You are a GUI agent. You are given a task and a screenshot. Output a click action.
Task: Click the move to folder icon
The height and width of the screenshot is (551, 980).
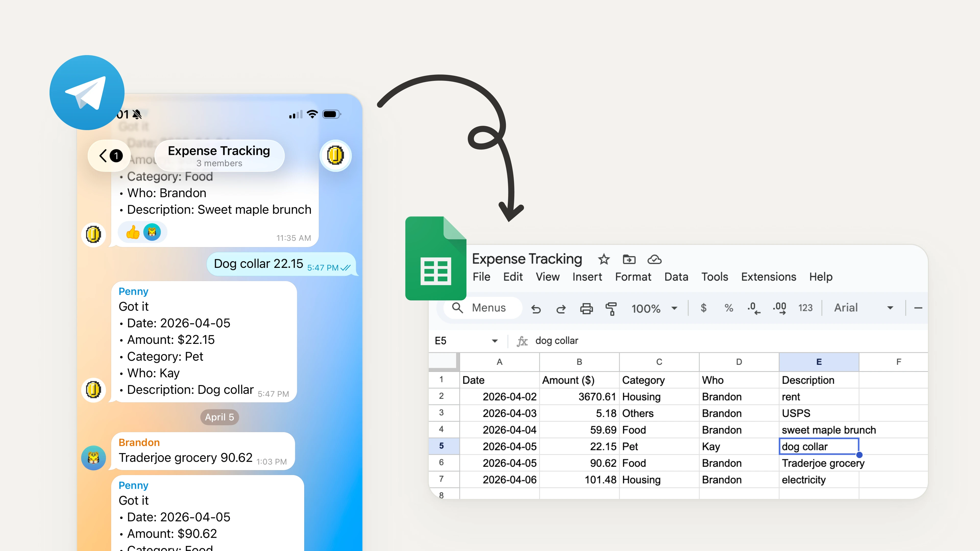coord(629,259)
